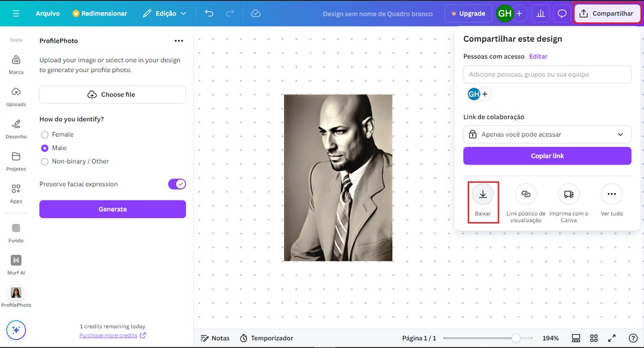Add collaborator plus next to blue GH avatar
Viewport: 644px width, 348px height.
pos(485,94)
